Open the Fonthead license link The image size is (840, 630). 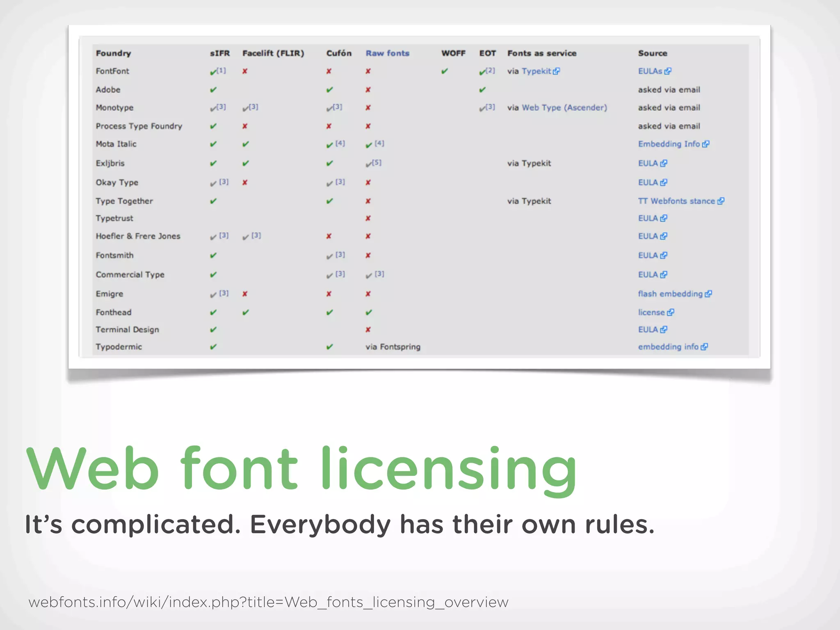click(651, 313)
